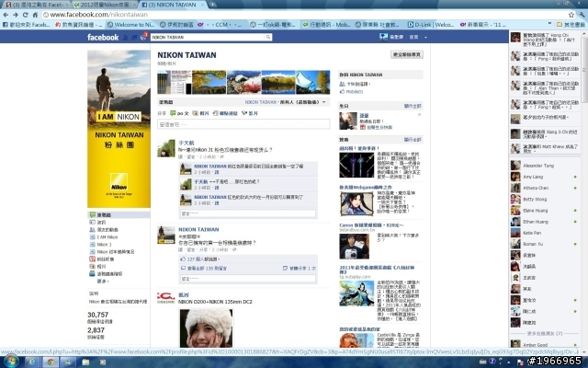Open new browser tab button
Screen dimensions: 588x368
pos(212,5)
